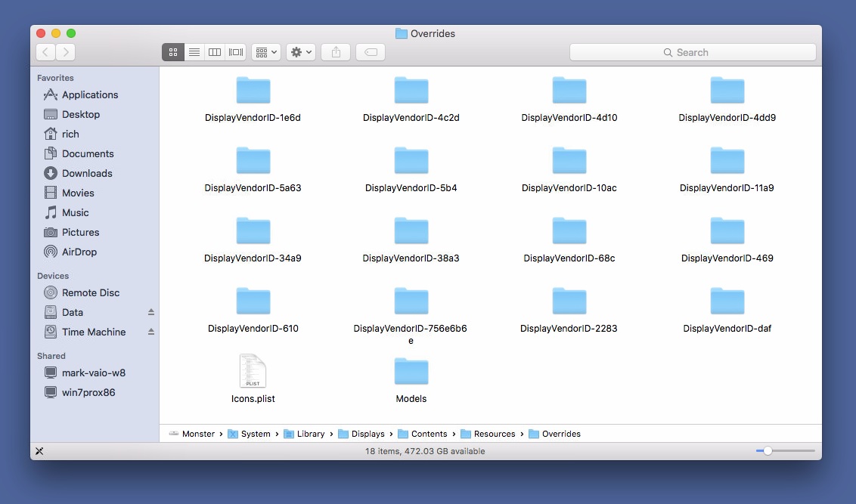Click Library in the path bar
Viewport: 856px width, 504px height.
click(x=304, y=434)
